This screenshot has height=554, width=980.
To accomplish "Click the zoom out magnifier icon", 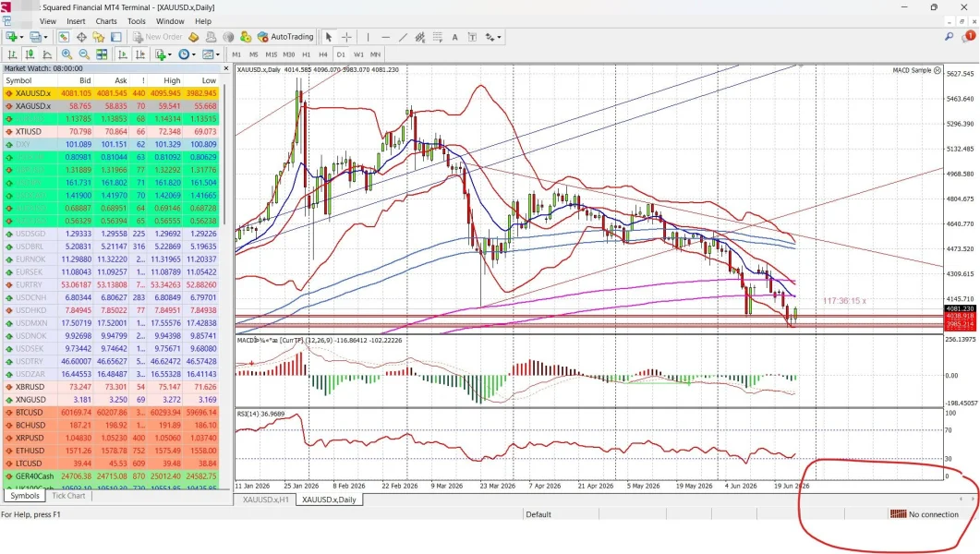I will point(84,54).
